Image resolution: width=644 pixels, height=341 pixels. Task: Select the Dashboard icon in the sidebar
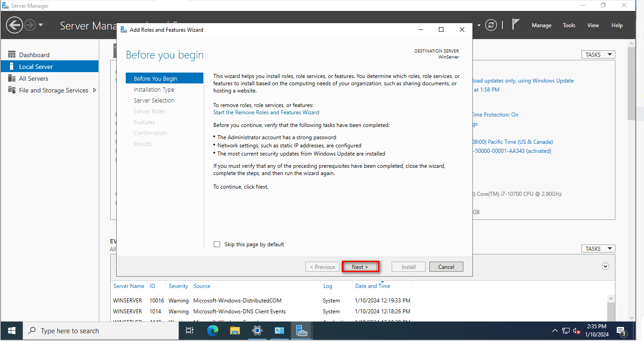coord(12,55)
